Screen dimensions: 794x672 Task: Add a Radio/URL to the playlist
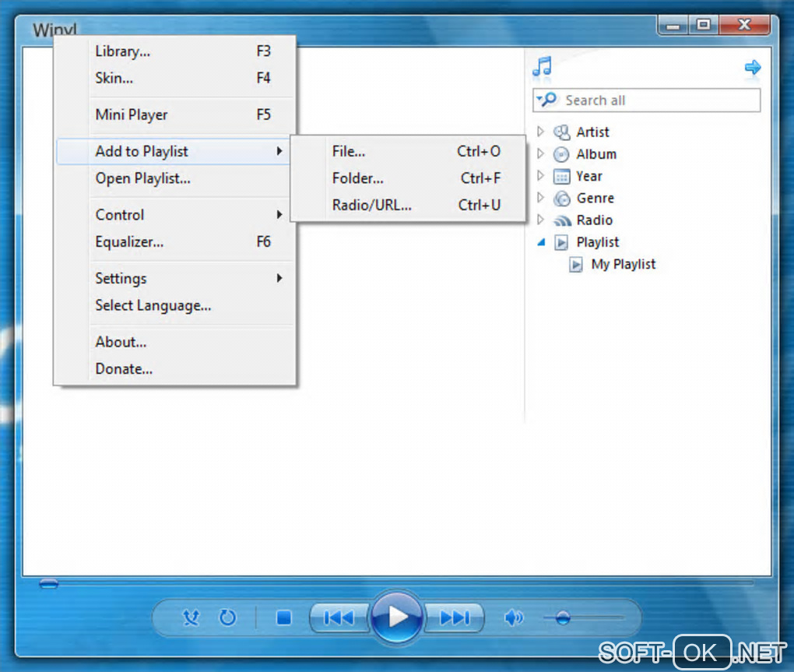408,205
